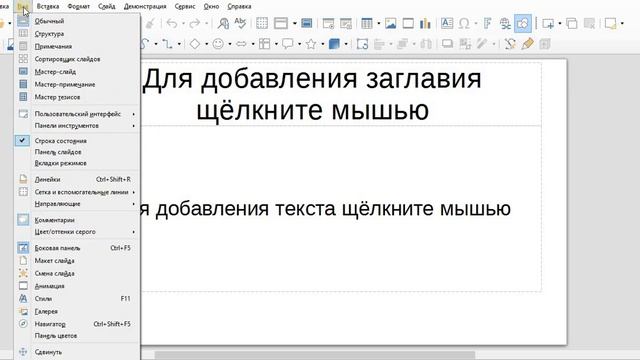640x360 pixels.
Task: Select the callout shapes tool
Action: 288,44
